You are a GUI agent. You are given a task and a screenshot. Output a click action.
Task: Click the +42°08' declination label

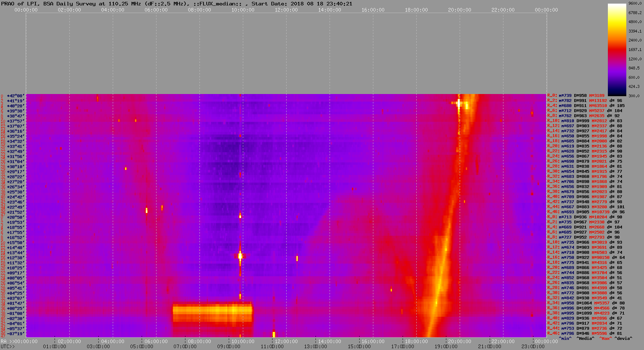pyautogui.click(x=16, y=96)
